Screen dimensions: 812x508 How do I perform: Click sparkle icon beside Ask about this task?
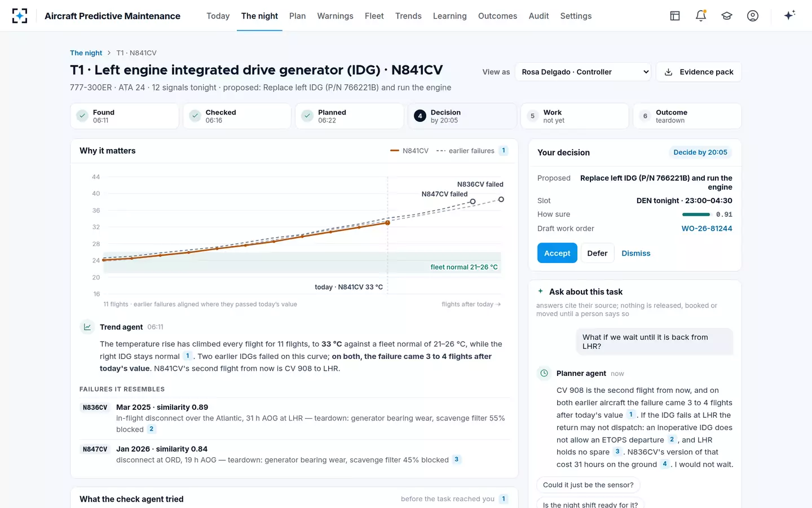(x=540, y=291)
